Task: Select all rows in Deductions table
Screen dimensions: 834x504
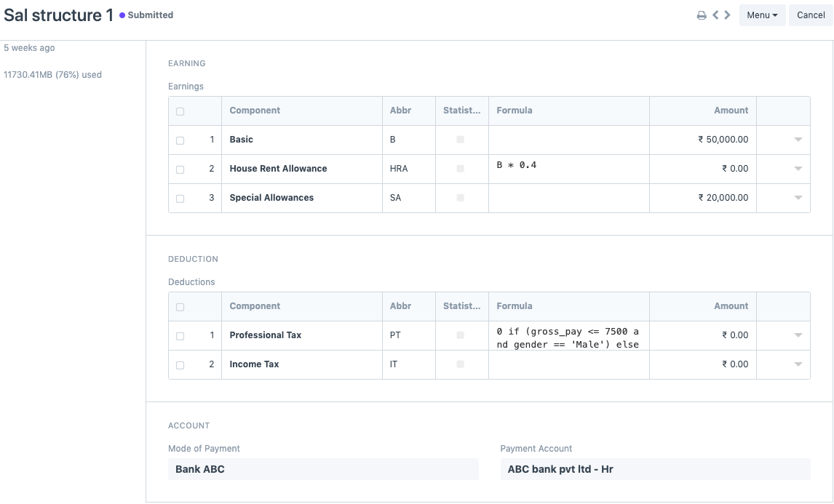Action: click(180, 307)
